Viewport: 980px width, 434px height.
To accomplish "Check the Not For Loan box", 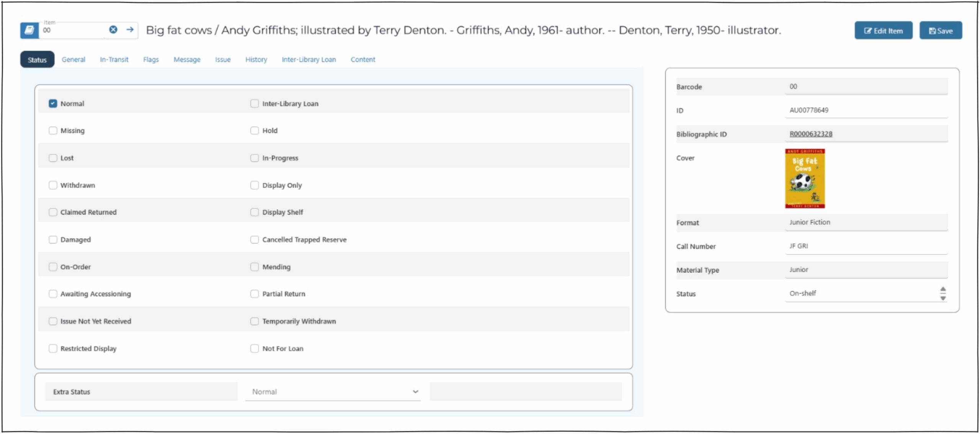I will point(255,349).
